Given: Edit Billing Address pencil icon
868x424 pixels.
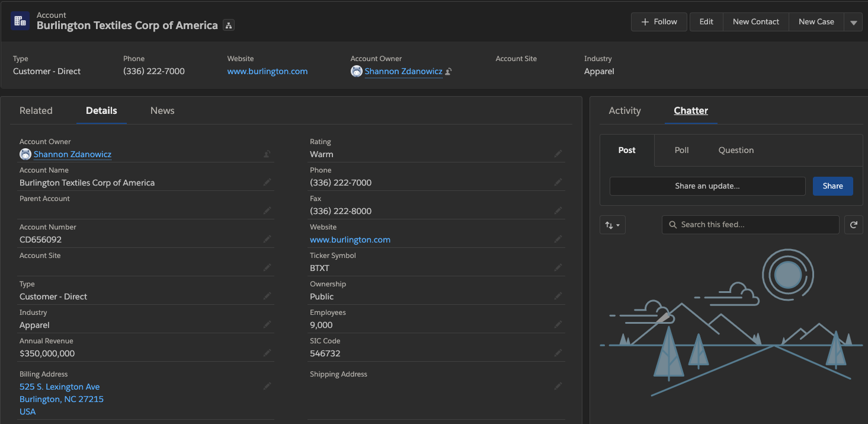Looking at the screenshot, I should pyautogui.click(x=267, y=386).
